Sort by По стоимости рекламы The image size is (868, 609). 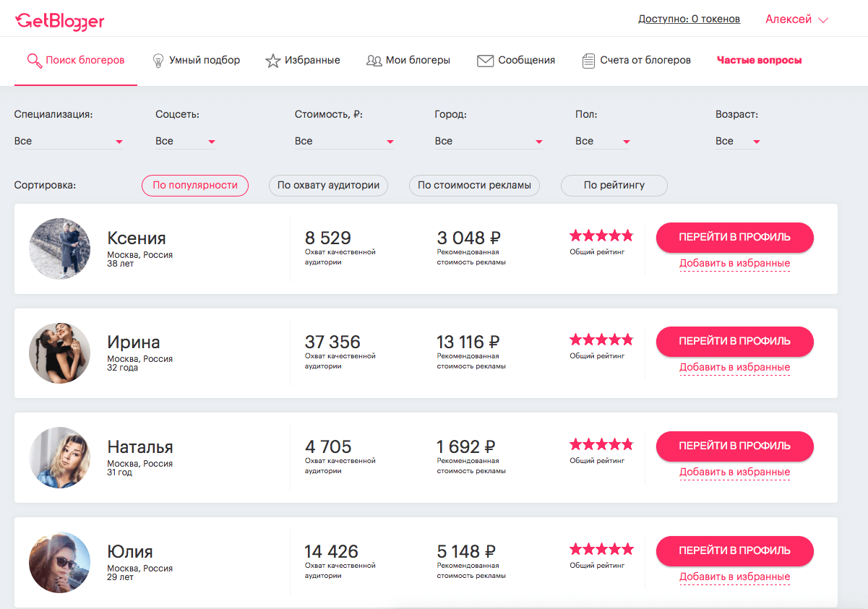pos(474,185)
